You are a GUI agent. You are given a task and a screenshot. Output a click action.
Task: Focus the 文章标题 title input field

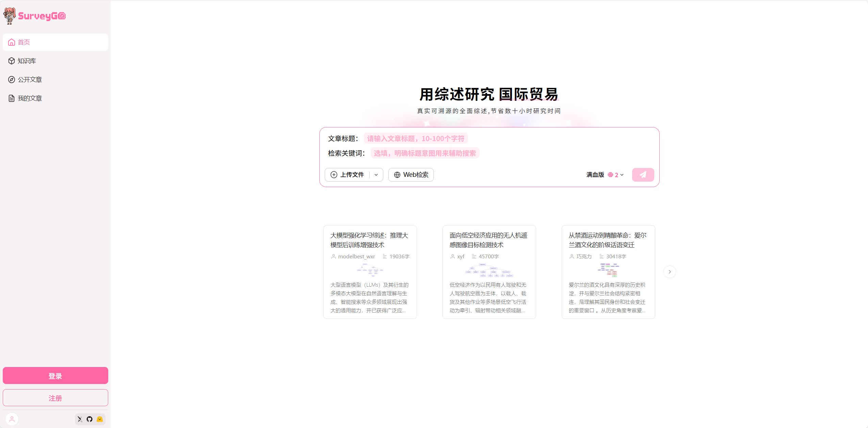coord(416,138)
